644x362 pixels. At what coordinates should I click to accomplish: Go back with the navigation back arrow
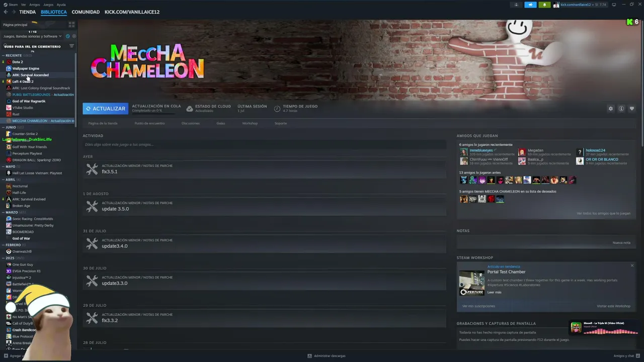click(6, 12)
